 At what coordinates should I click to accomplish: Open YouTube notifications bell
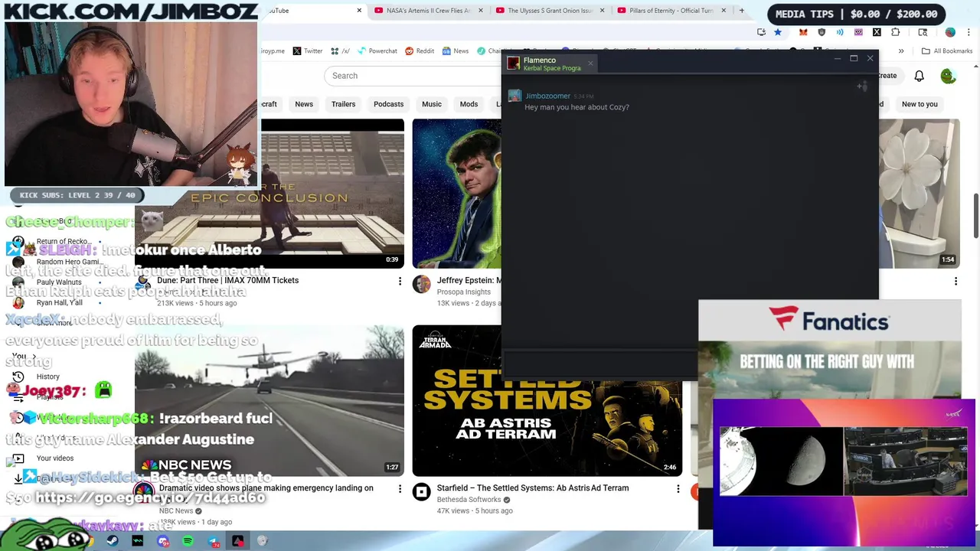point(919,76)
